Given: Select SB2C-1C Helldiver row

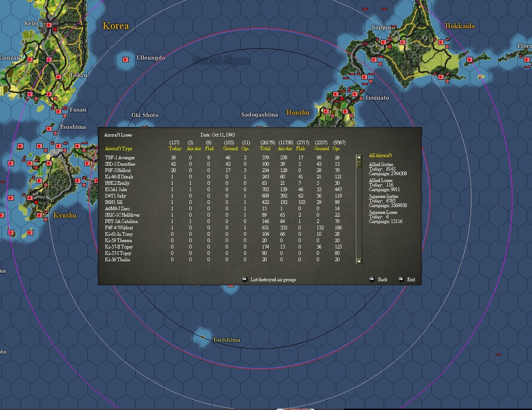Looking at the screenshot, I should point(224,215).
